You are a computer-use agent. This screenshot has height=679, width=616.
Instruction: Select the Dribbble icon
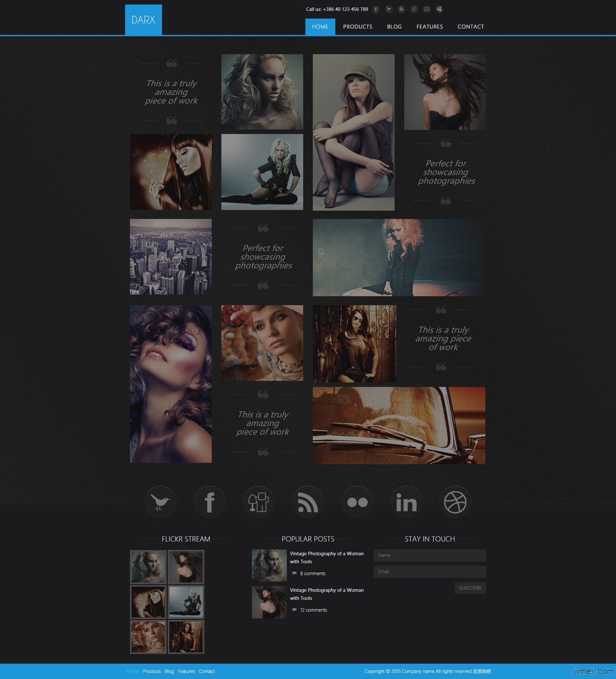click(x=456, y=502)
